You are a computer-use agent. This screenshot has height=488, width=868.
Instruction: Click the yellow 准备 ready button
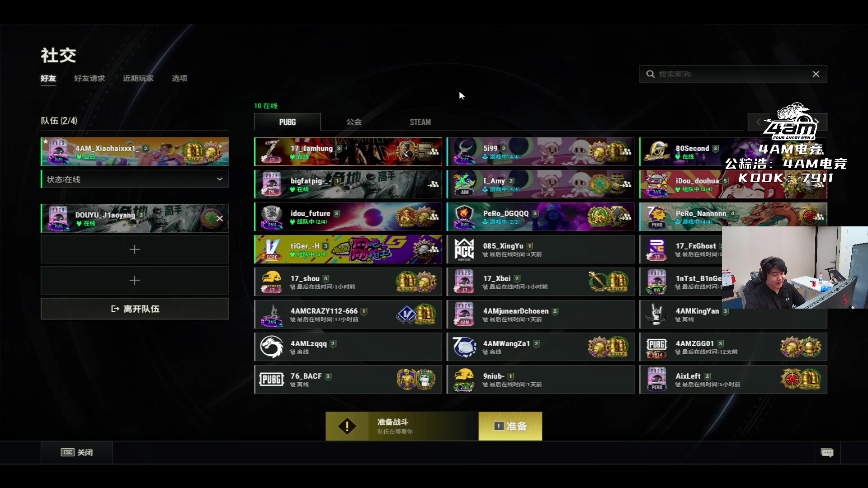510,426
